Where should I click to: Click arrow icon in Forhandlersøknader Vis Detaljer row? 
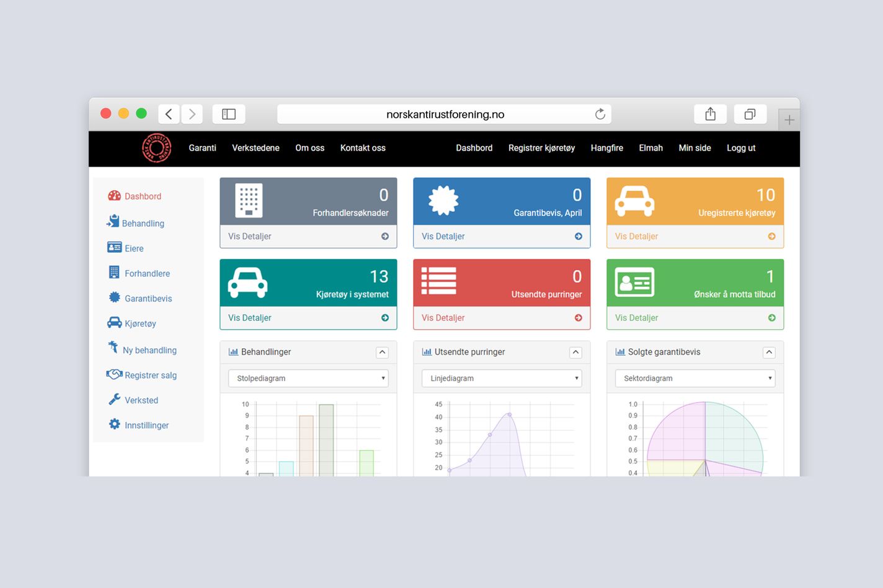tap(385, 236)
